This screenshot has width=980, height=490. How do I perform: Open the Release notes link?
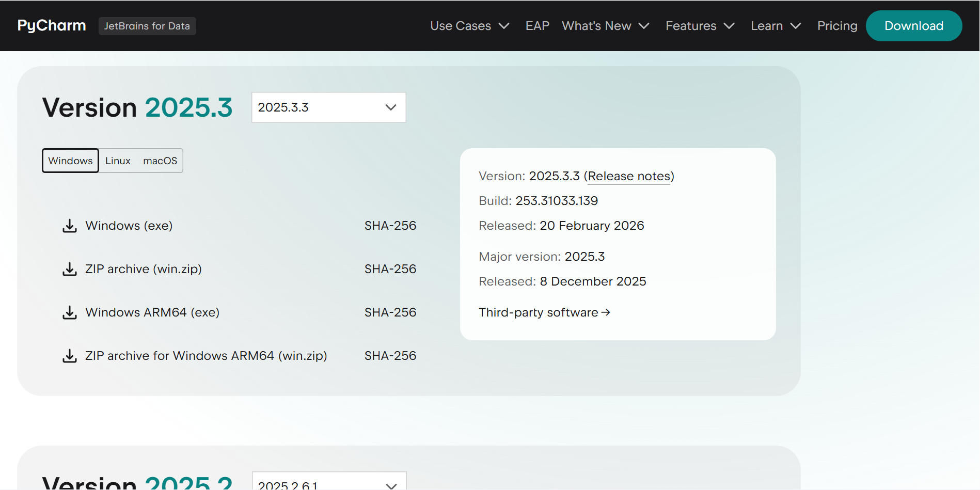(629, 176)
